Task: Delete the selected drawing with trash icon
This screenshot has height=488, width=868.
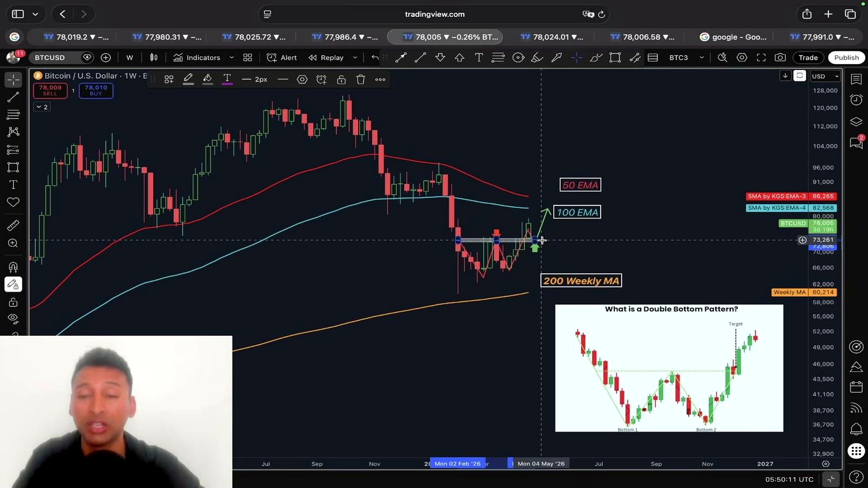Action: click(x=361, y=80)
